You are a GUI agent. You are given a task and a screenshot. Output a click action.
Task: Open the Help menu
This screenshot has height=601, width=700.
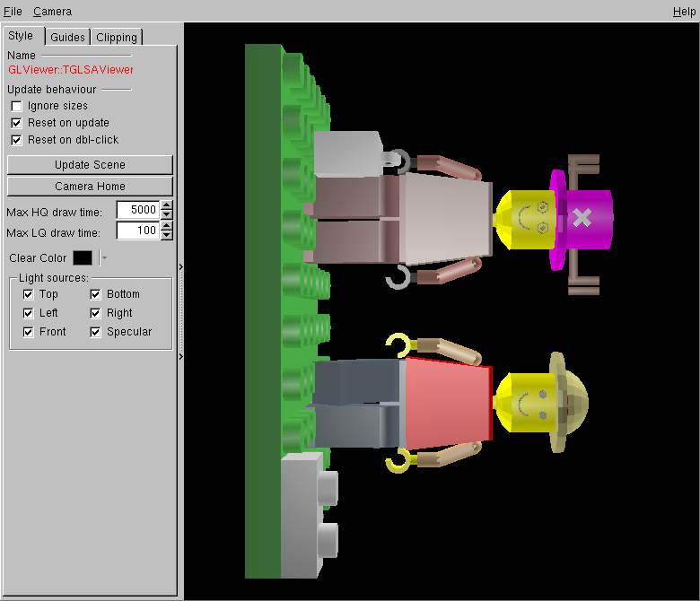[684, 11]
